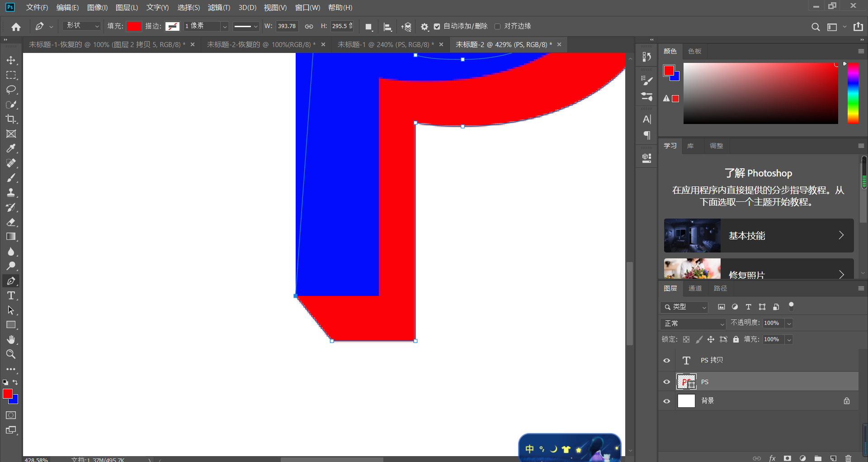Select the Lasso tool
This screenshot has width=868, height=462.
(11, 90)
